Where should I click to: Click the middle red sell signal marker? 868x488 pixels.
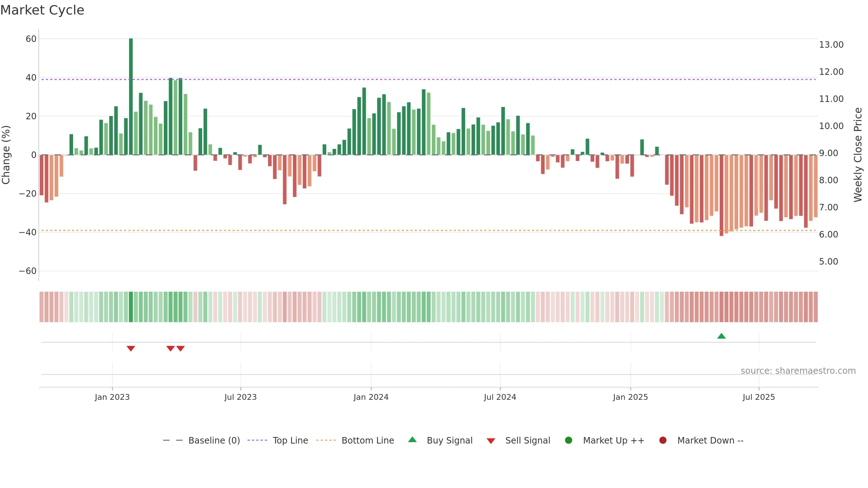[170, 348]
